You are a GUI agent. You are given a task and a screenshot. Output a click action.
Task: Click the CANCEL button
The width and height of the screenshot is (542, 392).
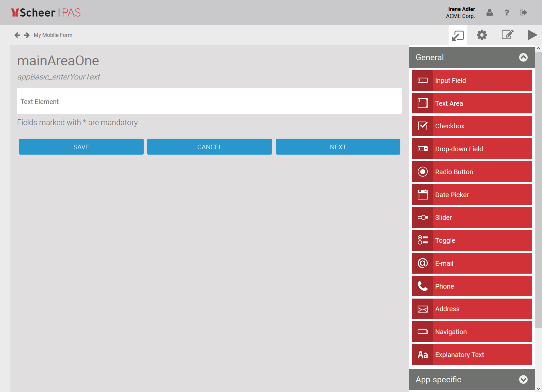click(x=209, y=147)
